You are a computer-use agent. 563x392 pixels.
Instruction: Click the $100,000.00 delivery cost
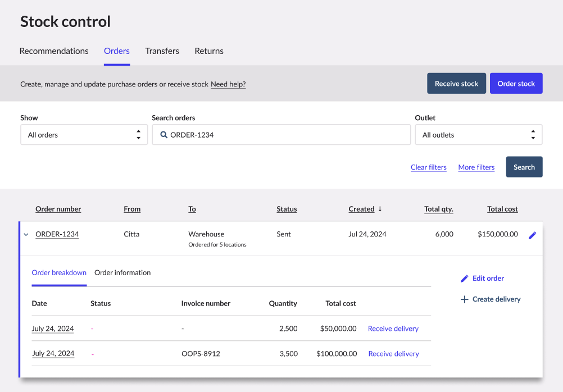(337, 354)
